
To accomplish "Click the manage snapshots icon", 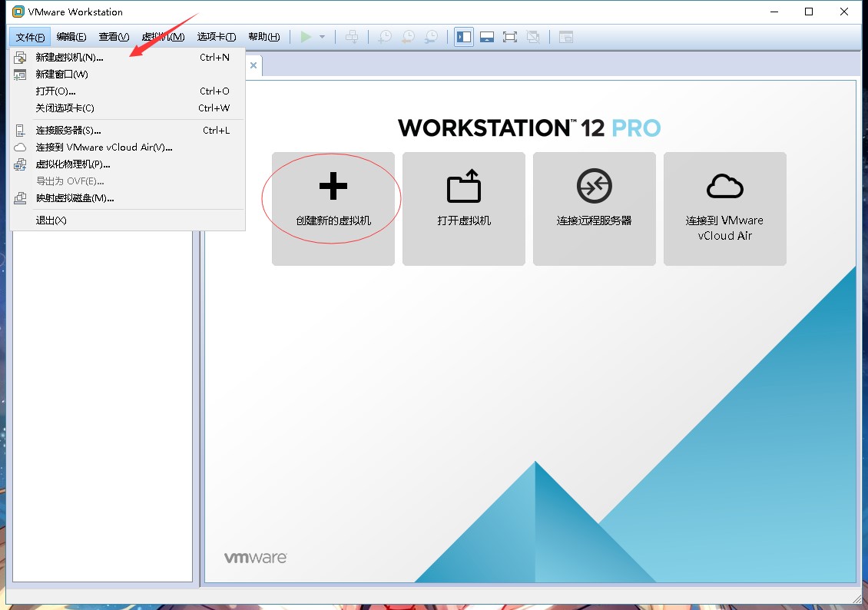I will pos(431,37).
